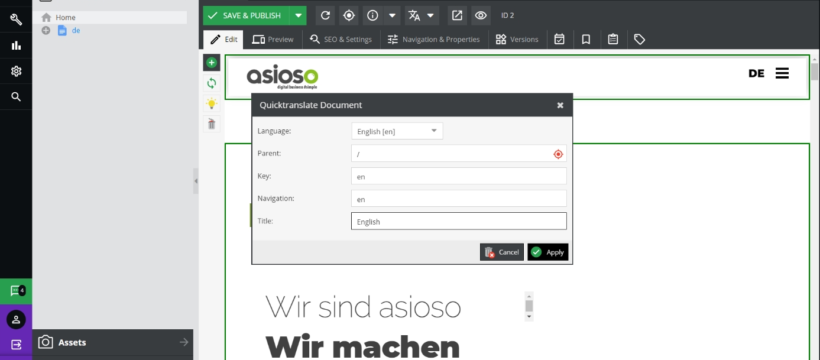The width and height of the screenshot is (820, 360).
Task: Collapse the left tree panel handle
Action: 196,181
